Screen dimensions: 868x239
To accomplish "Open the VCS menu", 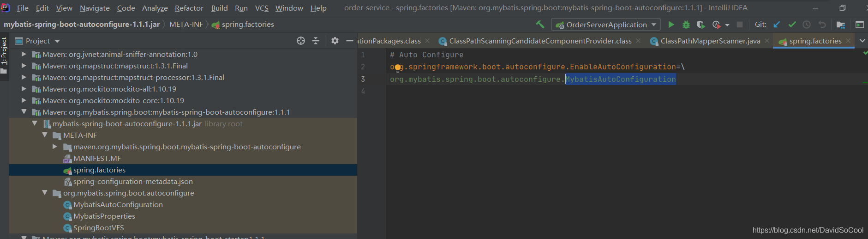I will [262, 8].
